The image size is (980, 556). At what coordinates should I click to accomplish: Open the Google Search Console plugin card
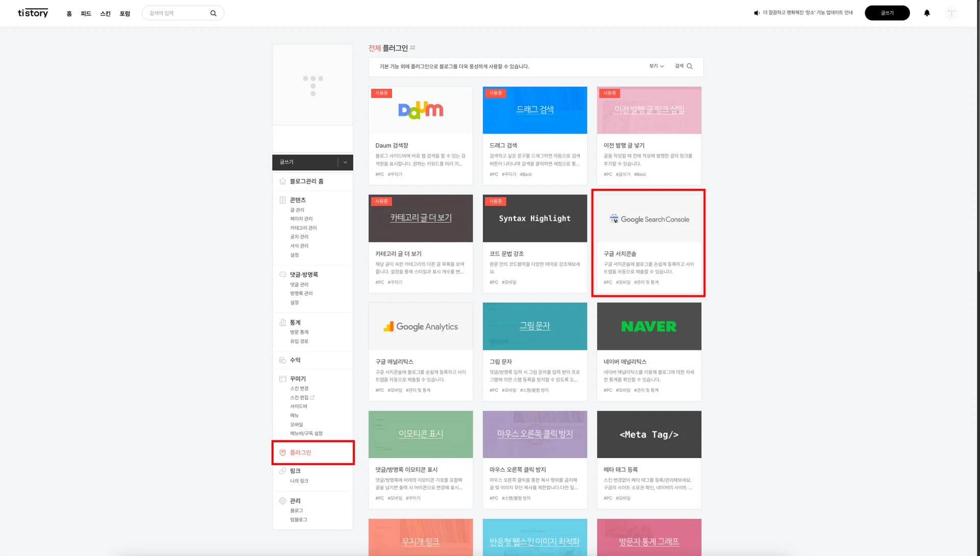pos(649,244)
